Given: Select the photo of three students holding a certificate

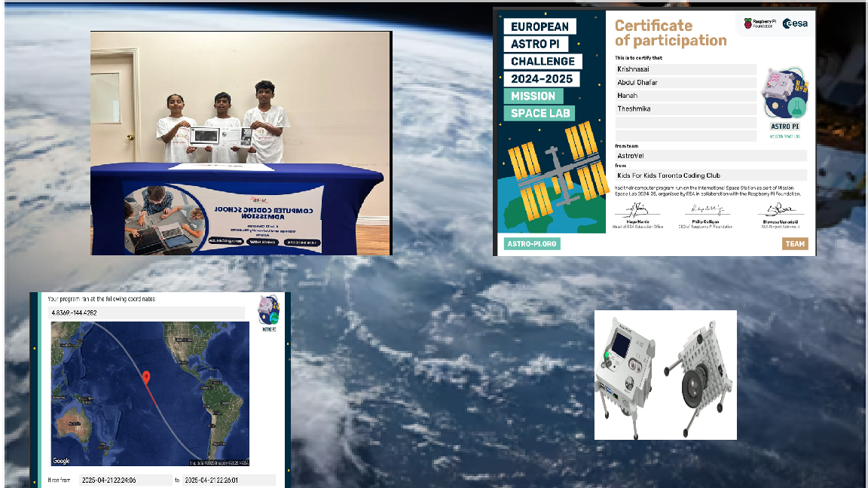Looking at the screenshot, I should pyautogui.click(x=241, y=143).
